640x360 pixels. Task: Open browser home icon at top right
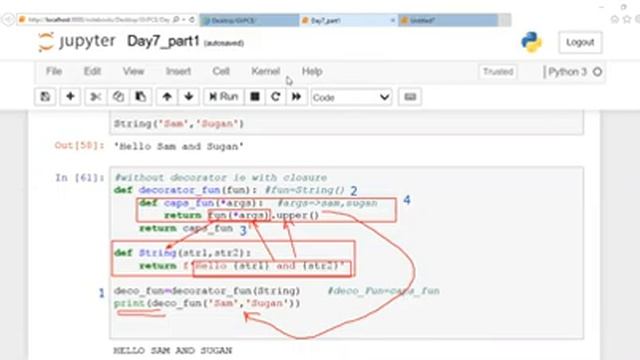pyautogui.click(x=614, y=19)
